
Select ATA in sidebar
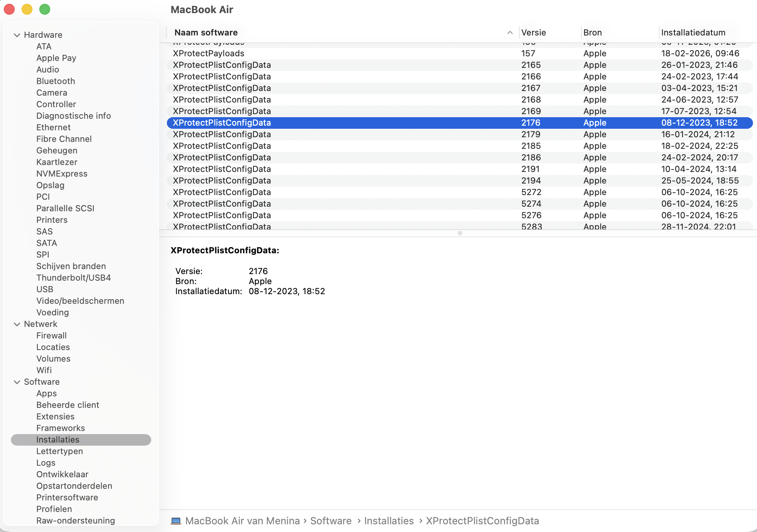pyautogui.click(x=44, y=47)
